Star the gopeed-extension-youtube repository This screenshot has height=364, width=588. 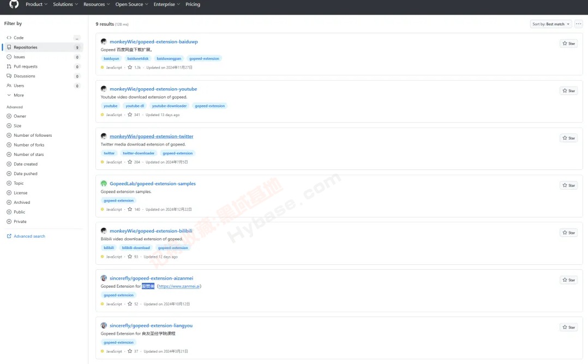568,90
